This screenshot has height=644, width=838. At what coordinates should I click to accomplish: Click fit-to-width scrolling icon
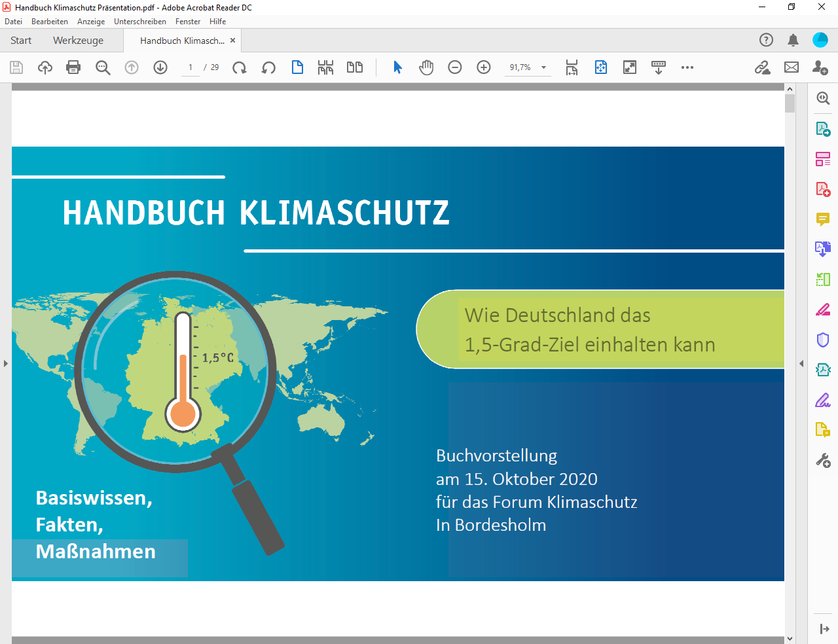coord(572,67)
